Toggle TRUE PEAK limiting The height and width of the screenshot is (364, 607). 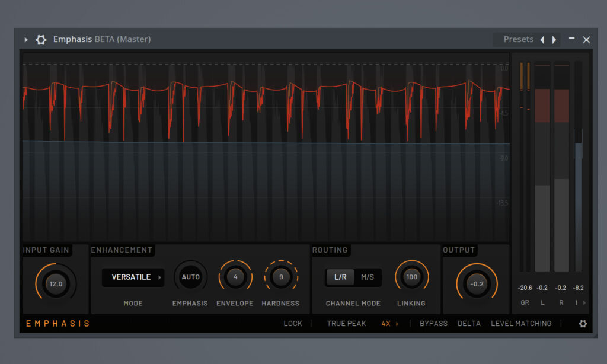point(346,323)
